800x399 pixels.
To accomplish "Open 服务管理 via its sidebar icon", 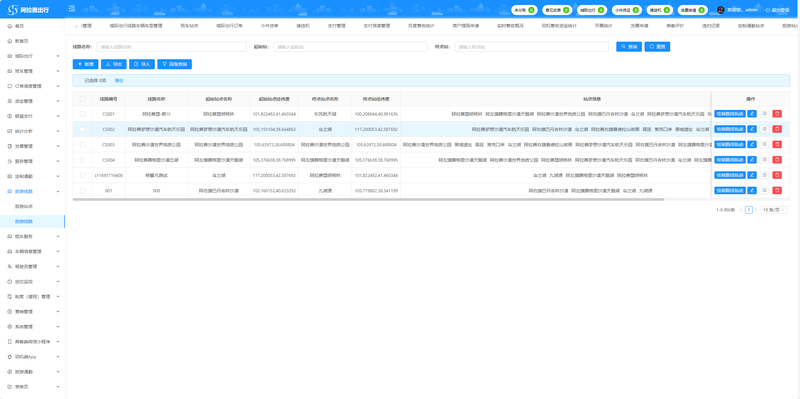I will click(10, 161).
